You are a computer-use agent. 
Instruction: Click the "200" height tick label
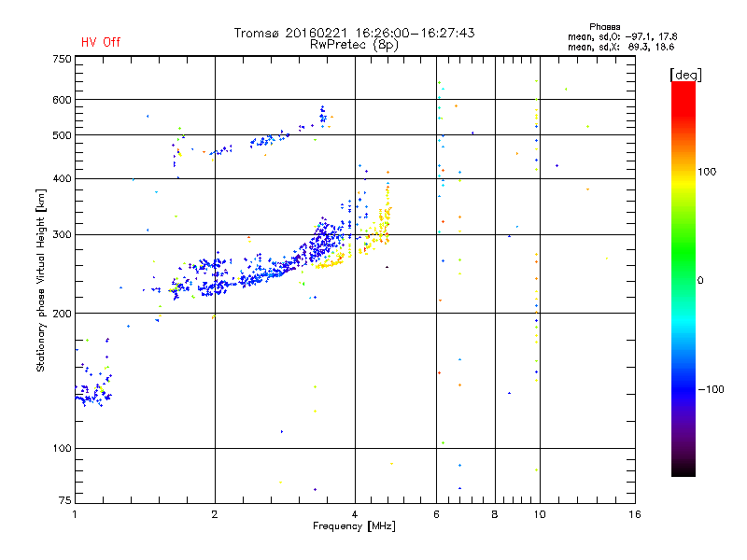pyautogui.click(x=62, y=314)
